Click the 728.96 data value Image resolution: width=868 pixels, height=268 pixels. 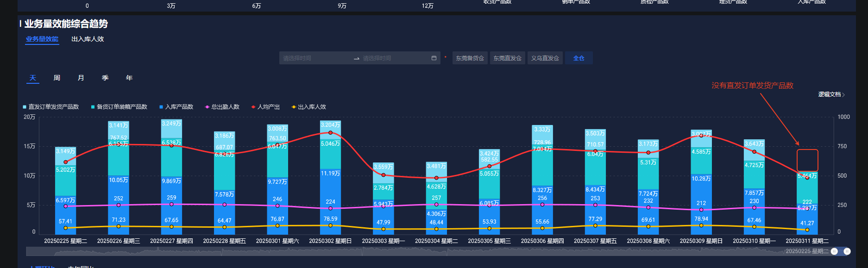pos(542,143)
